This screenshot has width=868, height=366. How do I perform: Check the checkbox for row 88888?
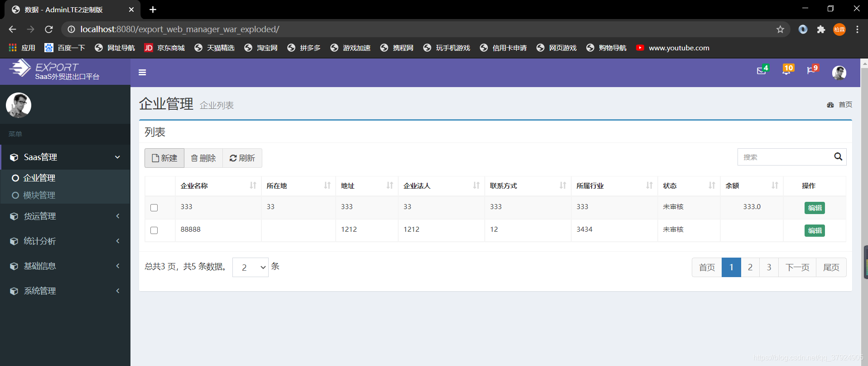click(154, 230)
